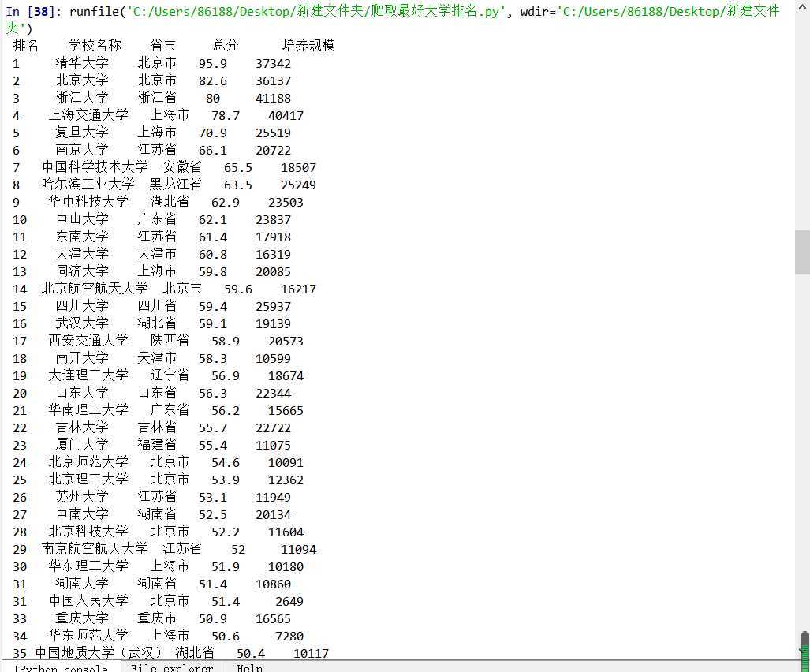This screenshot has width=810, height=672.
Task: Select 西安交通大学 in the output
Action: point(88,341)
